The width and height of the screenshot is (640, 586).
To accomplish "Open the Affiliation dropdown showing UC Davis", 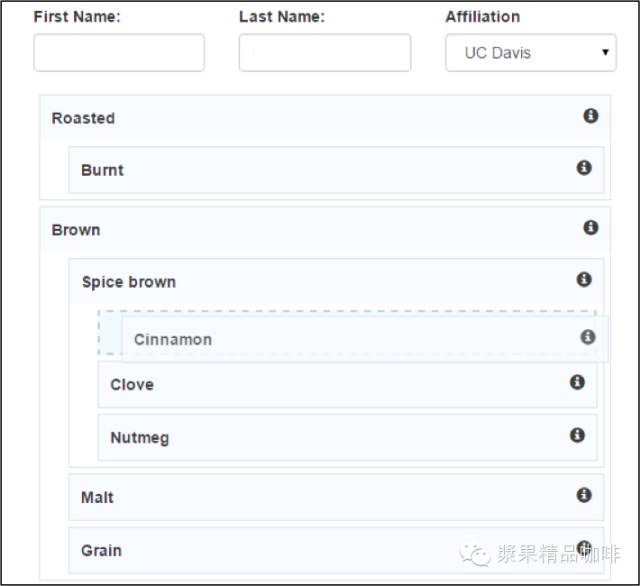I will (531, 53).
